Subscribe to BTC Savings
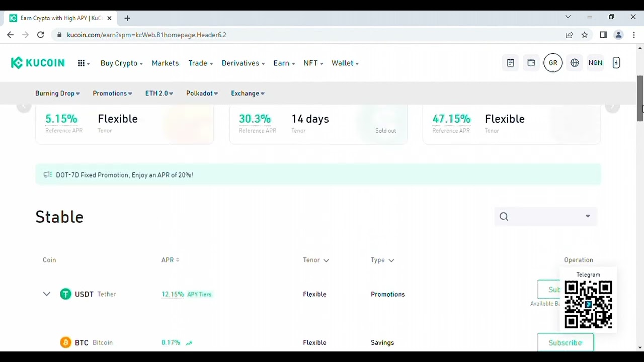Viewport: 644px width, 362px height. tap(565, 342)
